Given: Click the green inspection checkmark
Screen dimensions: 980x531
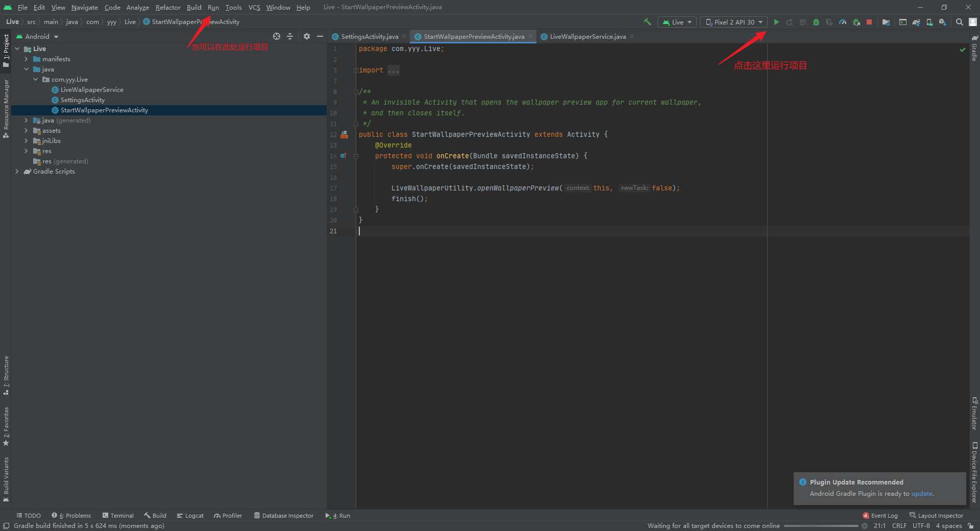Looking at the screenshot, I should [963, 50].
